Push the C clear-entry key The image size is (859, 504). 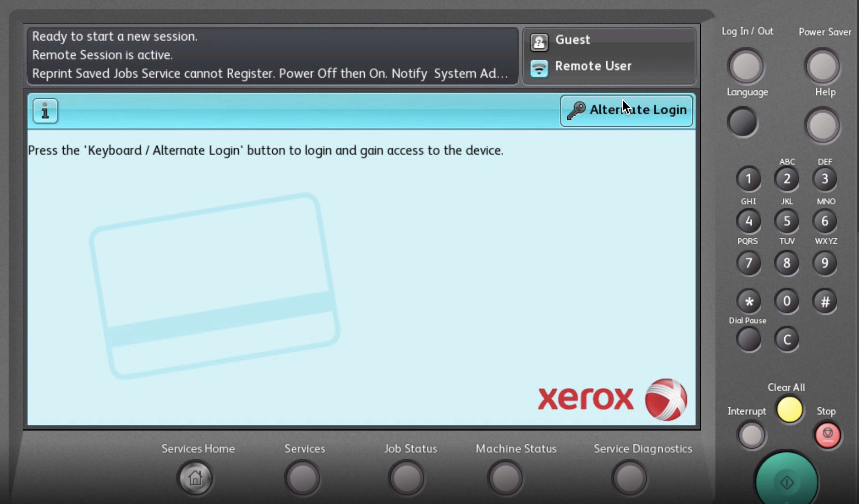click(787, 339)
